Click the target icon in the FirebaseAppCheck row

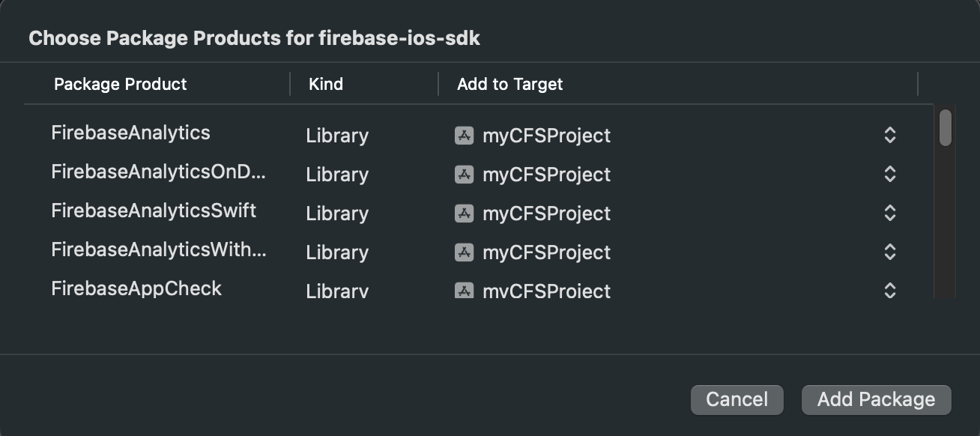(x=465, y=291)
